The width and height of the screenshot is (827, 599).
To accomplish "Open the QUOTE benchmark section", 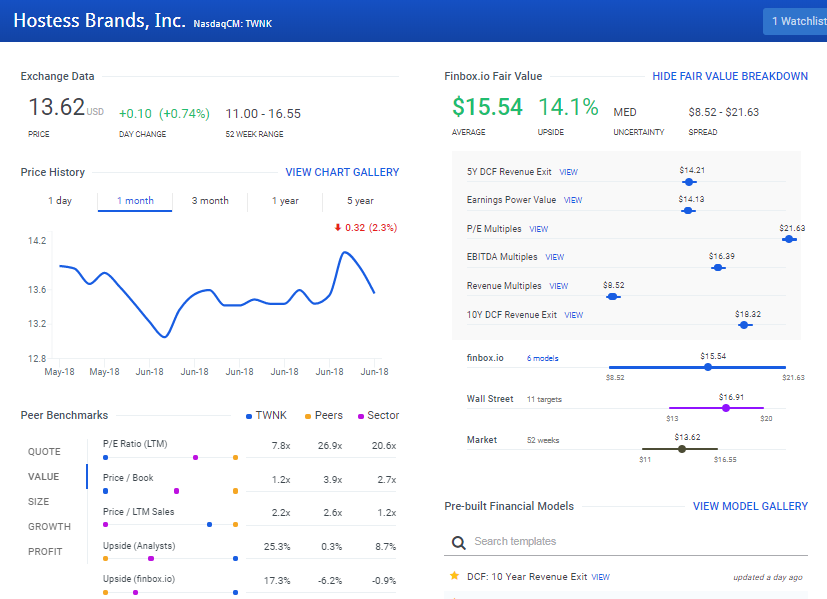I will coord(44,452).
